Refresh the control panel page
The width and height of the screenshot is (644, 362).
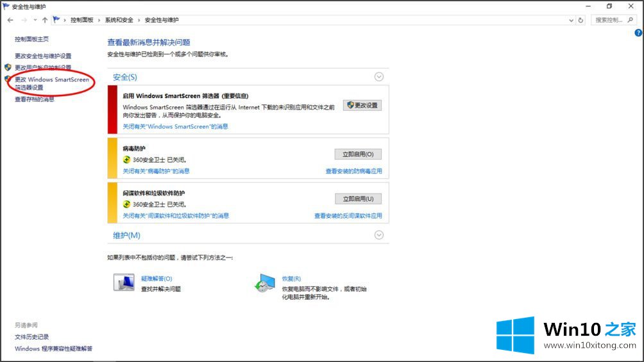click(x=580, y=20)
